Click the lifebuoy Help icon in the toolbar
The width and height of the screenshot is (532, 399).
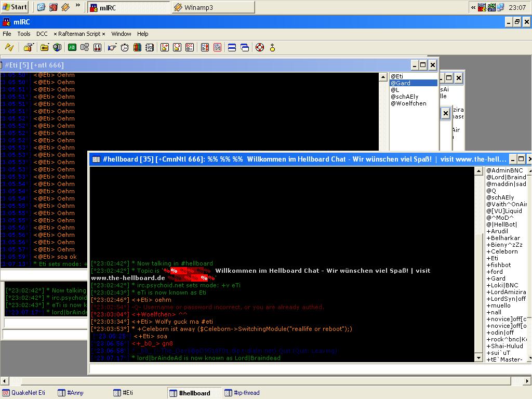(x=260, y=47)
